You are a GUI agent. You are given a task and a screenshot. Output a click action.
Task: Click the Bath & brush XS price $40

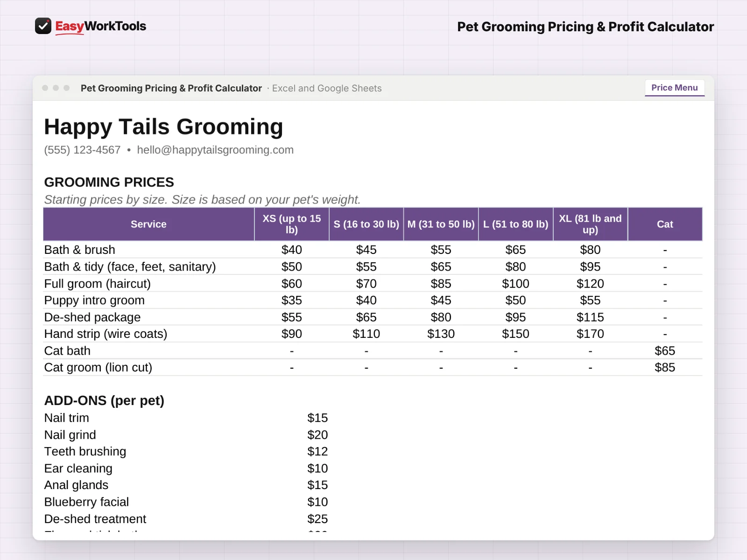[292, 250]
